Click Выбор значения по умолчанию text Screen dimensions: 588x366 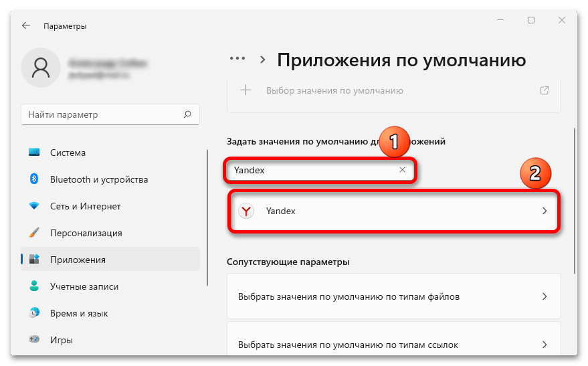click(334, 91)
